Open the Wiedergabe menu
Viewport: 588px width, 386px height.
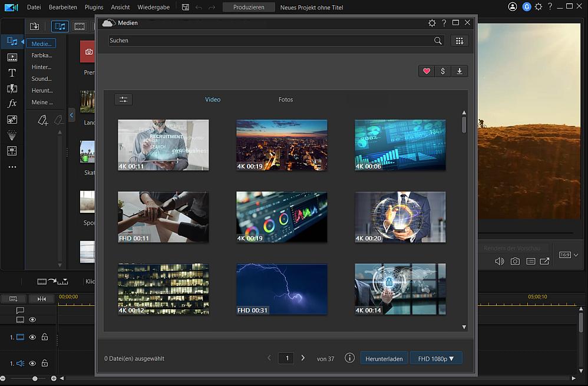153,7
